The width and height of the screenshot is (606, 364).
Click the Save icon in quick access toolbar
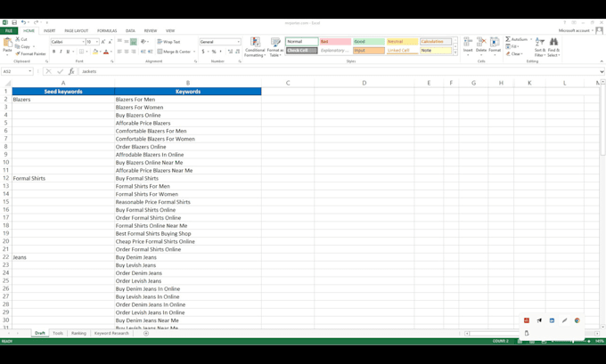14,23
